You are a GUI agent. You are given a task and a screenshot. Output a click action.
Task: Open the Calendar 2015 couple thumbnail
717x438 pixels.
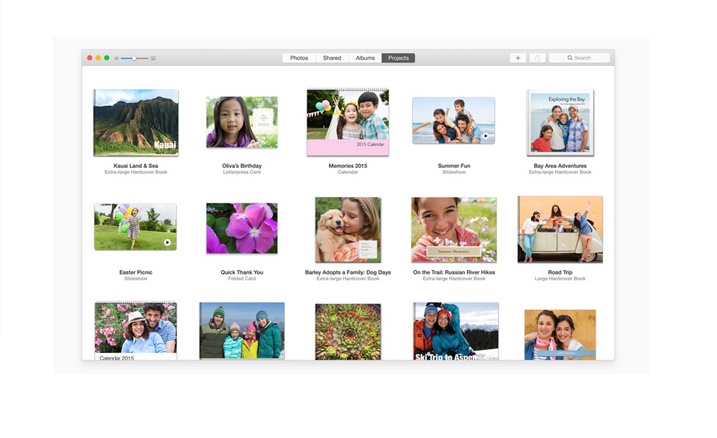pyautogui.click(x=136, y=331)
